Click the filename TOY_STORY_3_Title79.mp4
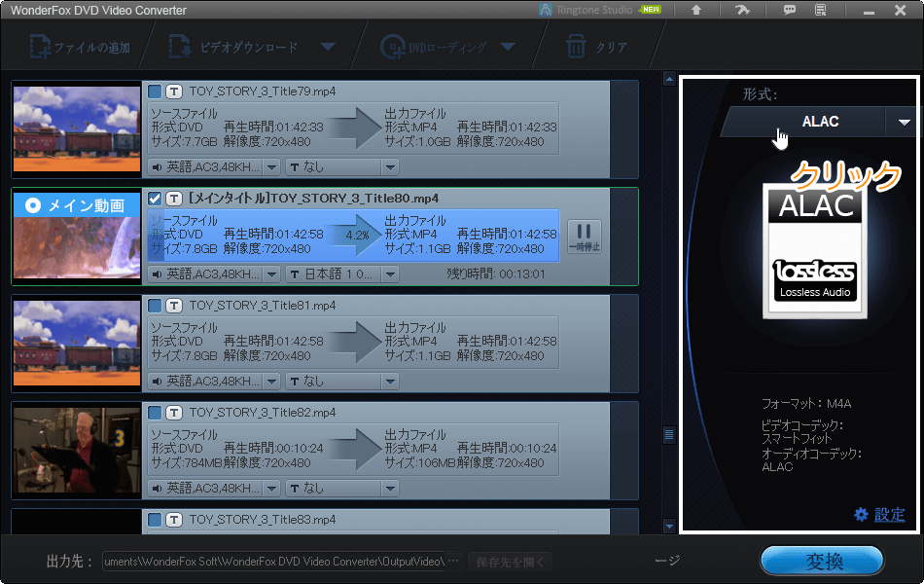This screenshot has height=584, width=924. [263, 91]
